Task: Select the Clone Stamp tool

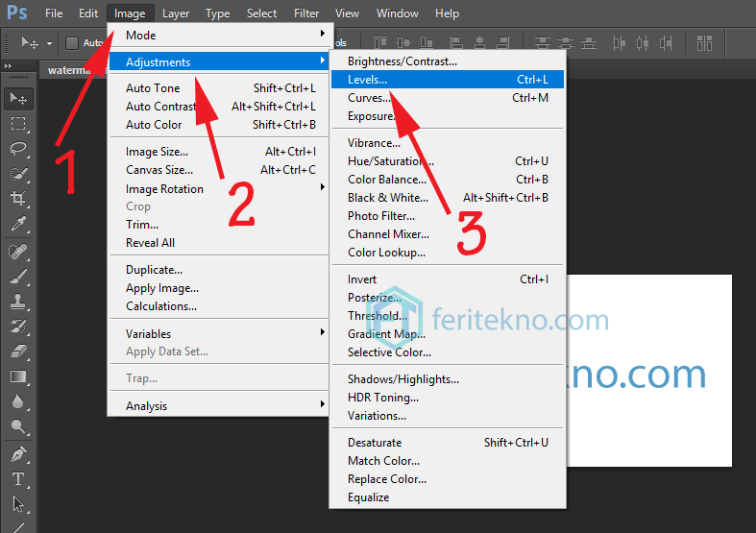Action: (x=18, y=302)
